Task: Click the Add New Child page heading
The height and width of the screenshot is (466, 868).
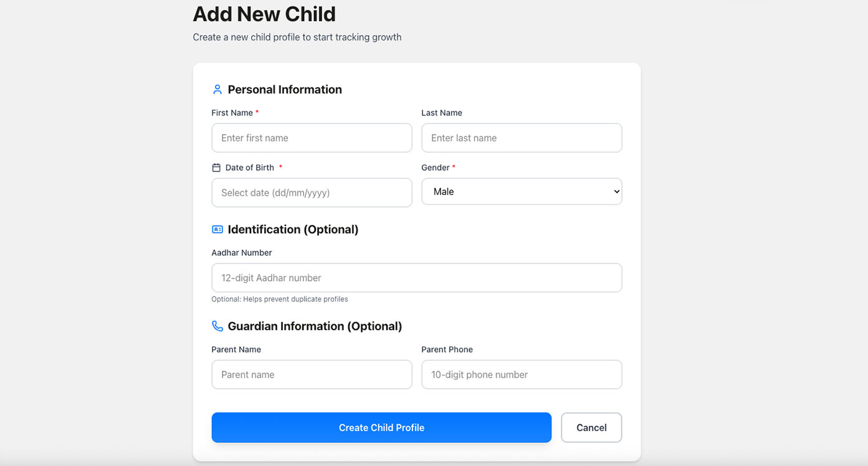Action: (264, 14)
